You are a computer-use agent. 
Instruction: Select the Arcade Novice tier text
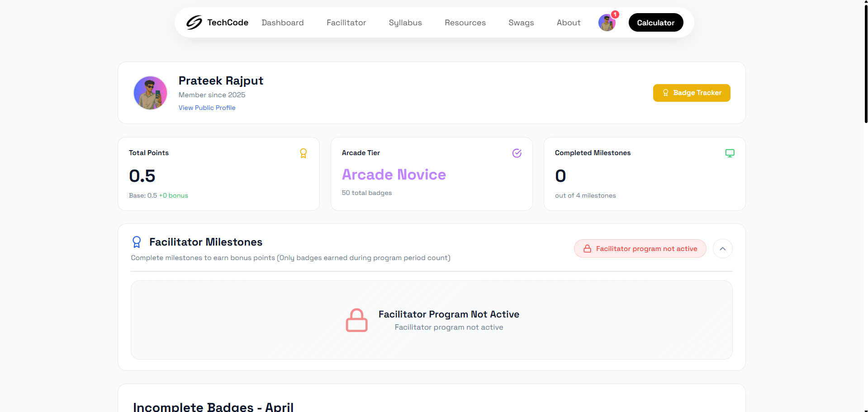(x=394, y=175)
